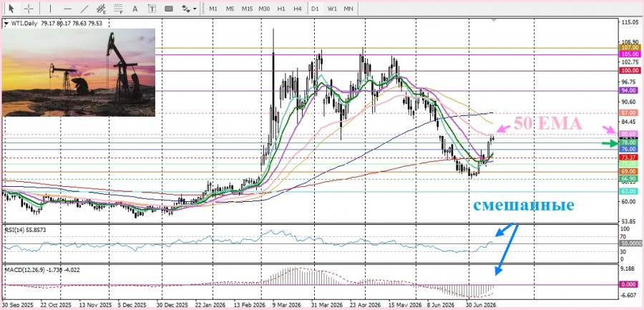Viewport: 644px width, 310px height.
Task: Select the text tool (A icon)
Action: click(x=135, y=8)
